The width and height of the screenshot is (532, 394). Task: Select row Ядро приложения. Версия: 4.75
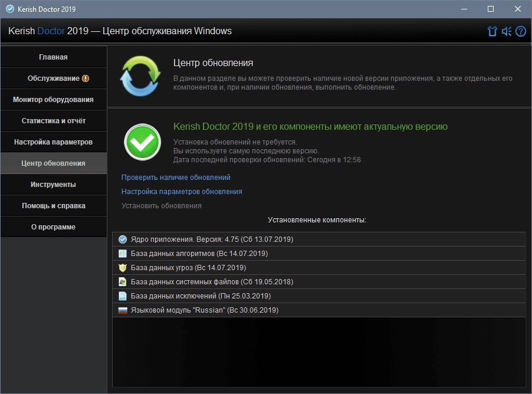pyautogui.click(x=319, y=239)
